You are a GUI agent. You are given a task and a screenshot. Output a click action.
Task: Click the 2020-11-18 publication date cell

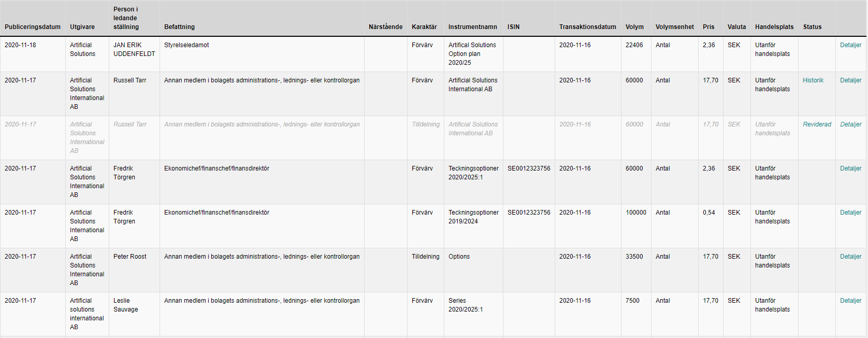coord(20,45)
